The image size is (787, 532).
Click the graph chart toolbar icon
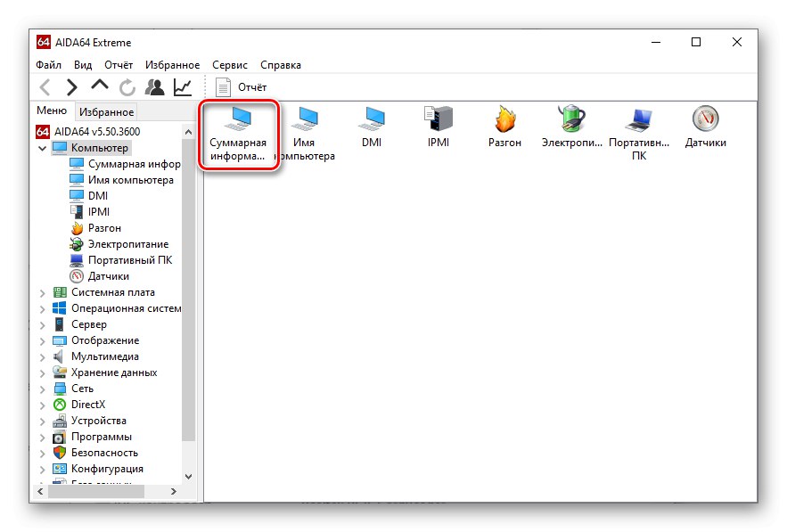(183, 87)
